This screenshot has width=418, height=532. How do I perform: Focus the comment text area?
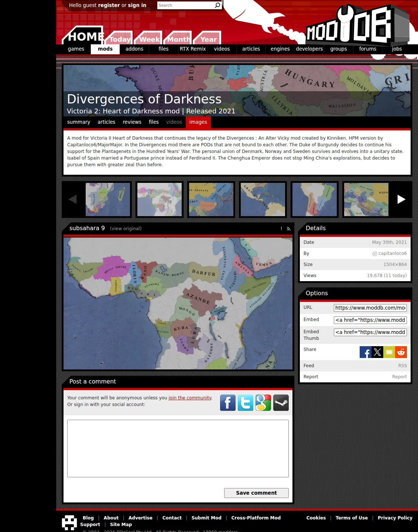(178, 449)
